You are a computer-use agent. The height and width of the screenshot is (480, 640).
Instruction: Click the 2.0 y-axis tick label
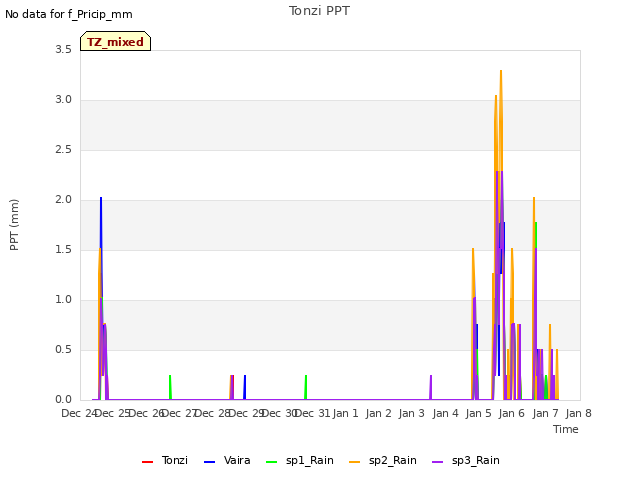tap(64, 200)
